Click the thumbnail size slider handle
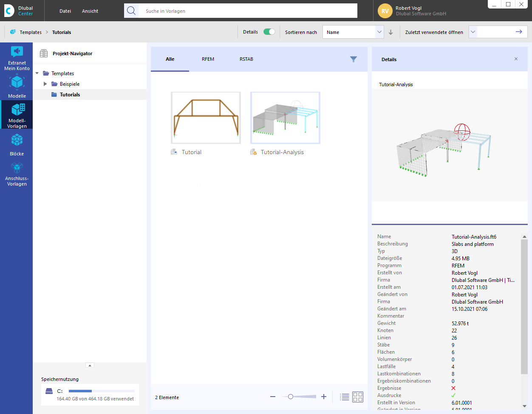The image size is (532, 414). pos(291,397)
